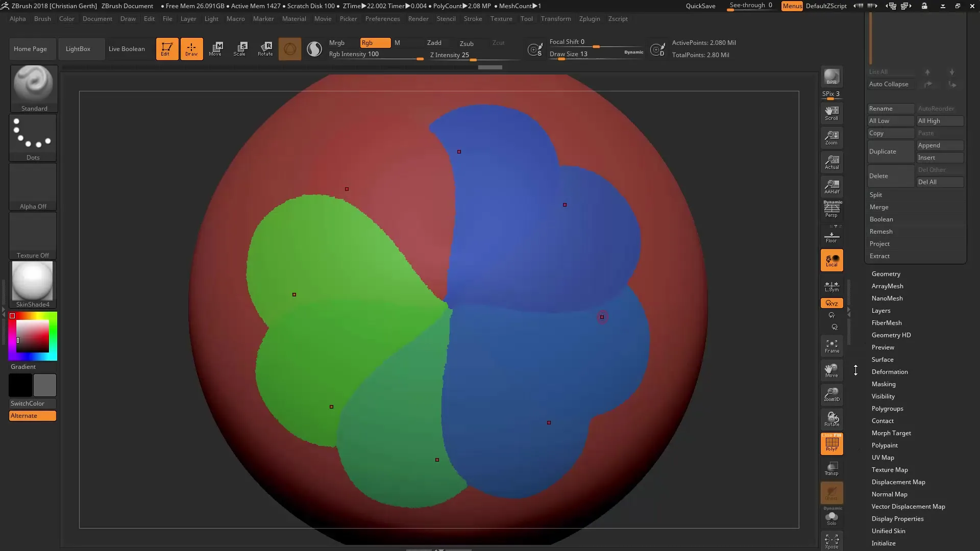Open the Standard brush thumbnail
The image size is (980, 551).
34,88
